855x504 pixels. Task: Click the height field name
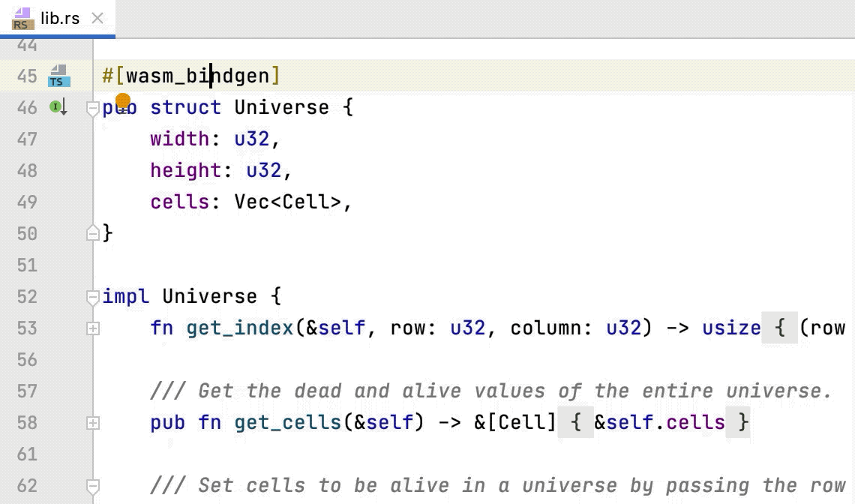tap(185, 170)
